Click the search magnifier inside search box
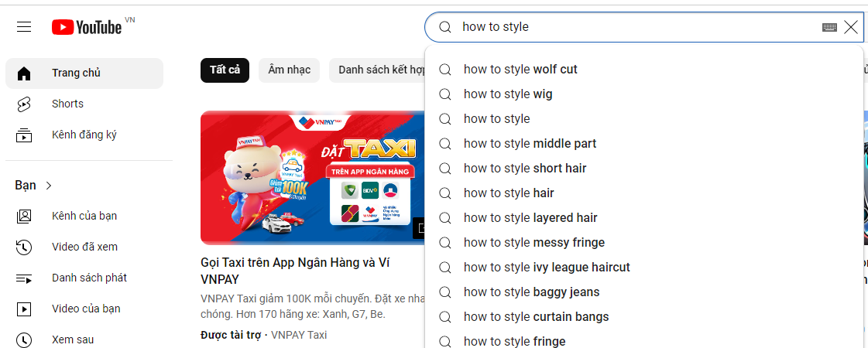Image resolution: width=868 pixels, height=348 pixels. click(445, 26)
